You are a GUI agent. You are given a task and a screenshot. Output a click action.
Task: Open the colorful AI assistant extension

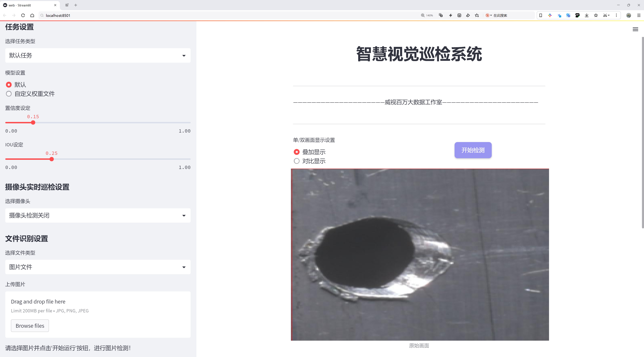coord(550,15)
